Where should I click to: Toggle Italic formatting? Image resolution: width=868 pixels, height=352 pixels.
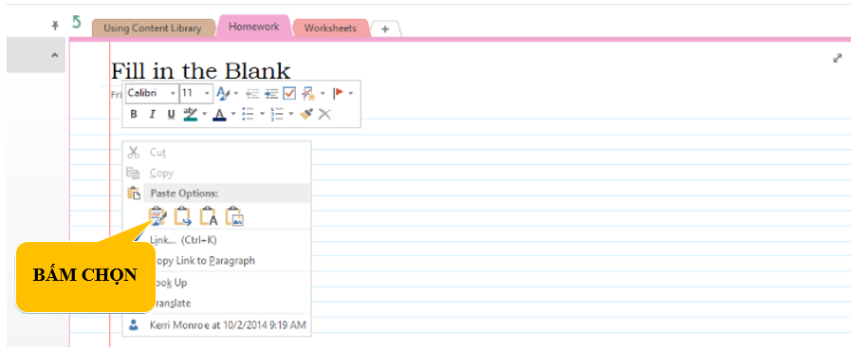click(x=152, y=115)
